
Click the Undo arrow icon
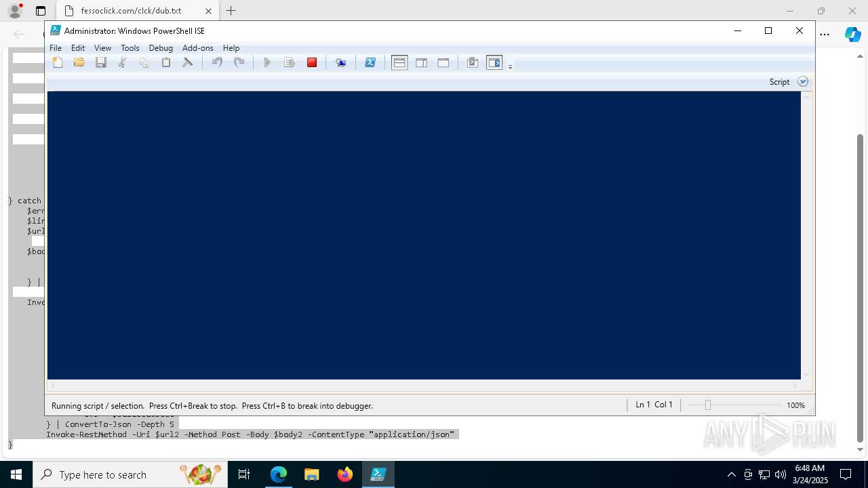[217, 62]
